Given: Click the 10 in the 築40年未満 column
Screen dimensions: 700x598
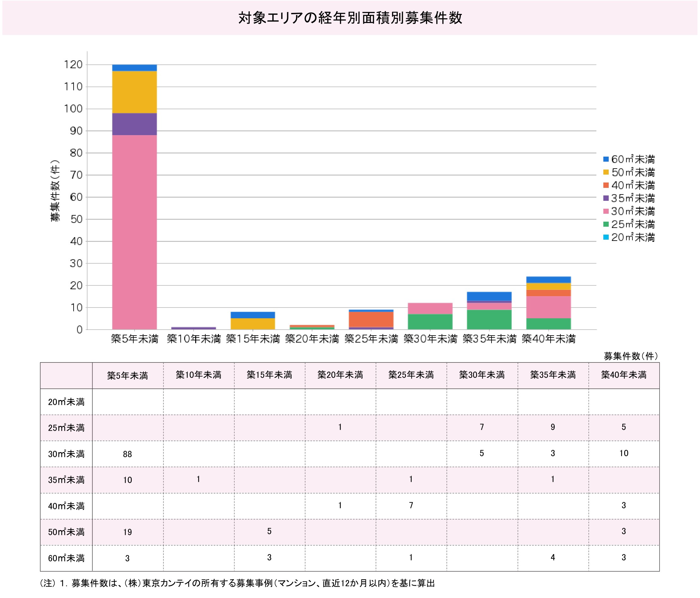Looking at the screenshot, I should [624, 453].
